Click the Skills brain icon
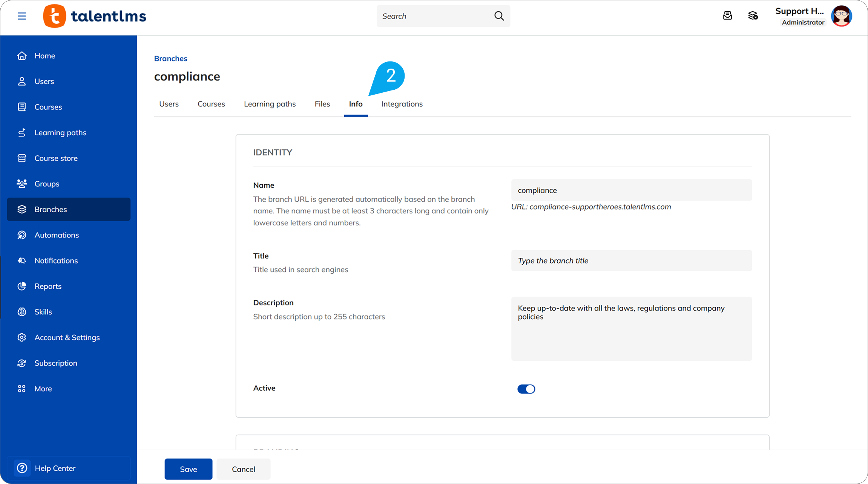 click(22, 312)
